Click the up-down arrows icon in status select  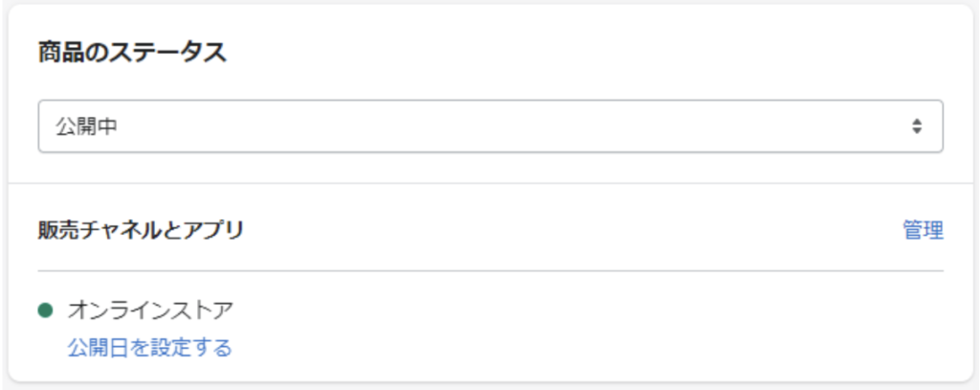coord(917,126)
